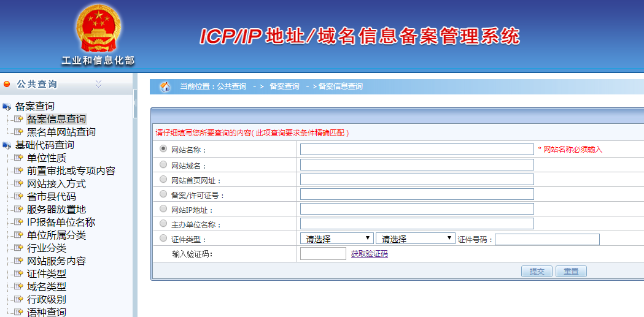Open 黑名单网站查询 in sidebar
Image resolution: width=644 pixels, height=317 pixels.
coord(61,132)
